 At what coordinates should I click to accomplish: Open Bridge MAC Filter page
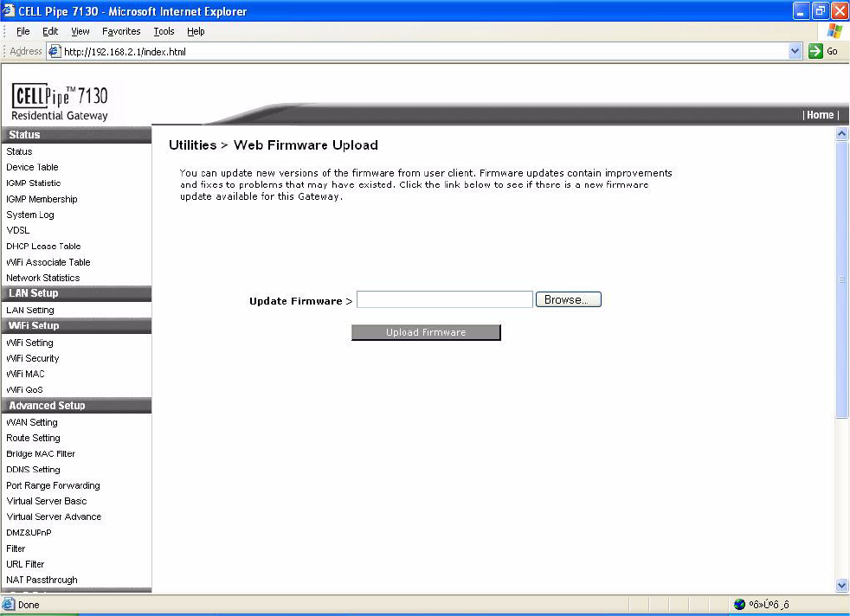41,454
